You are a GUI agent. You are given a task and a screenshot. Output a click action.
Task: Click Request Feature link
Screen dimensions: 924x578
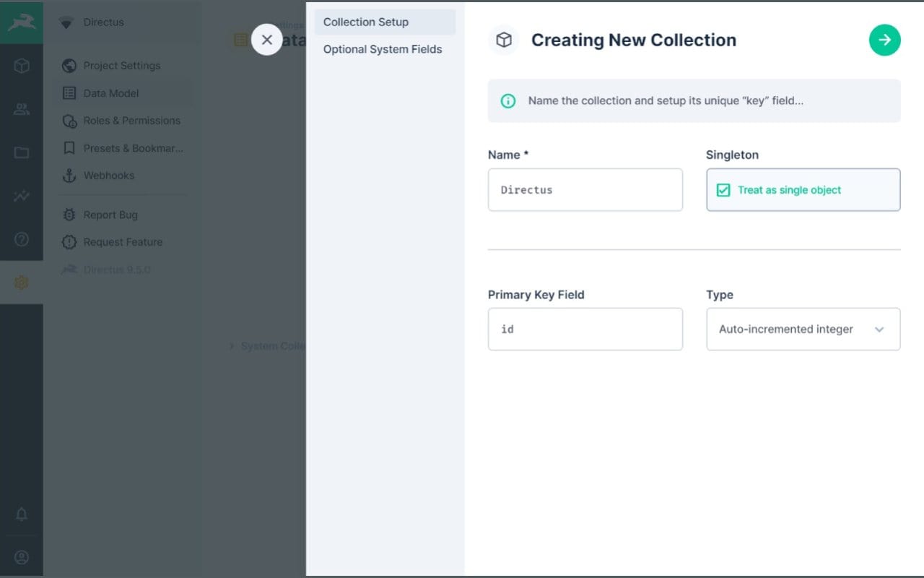pyautogui.click(x=122, y=242)
